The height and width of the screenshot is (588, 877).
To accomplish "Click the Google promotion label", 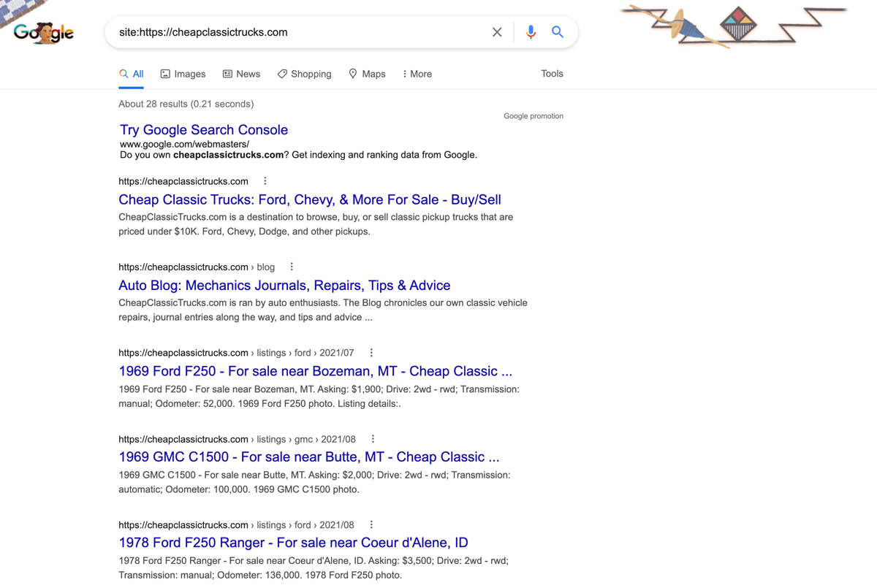I will click(534, 116).
